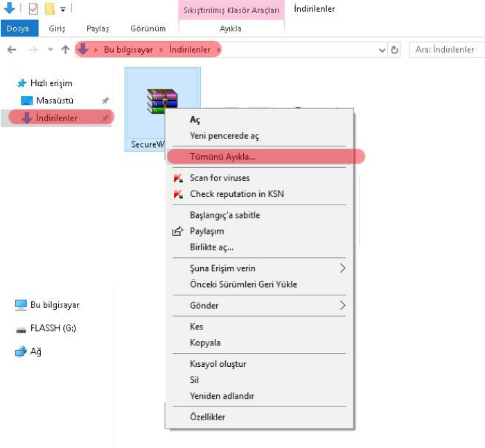The image size is (485, 448).
Task: Switch to the Görünüm ribbon tab
Action: (148, 28)
